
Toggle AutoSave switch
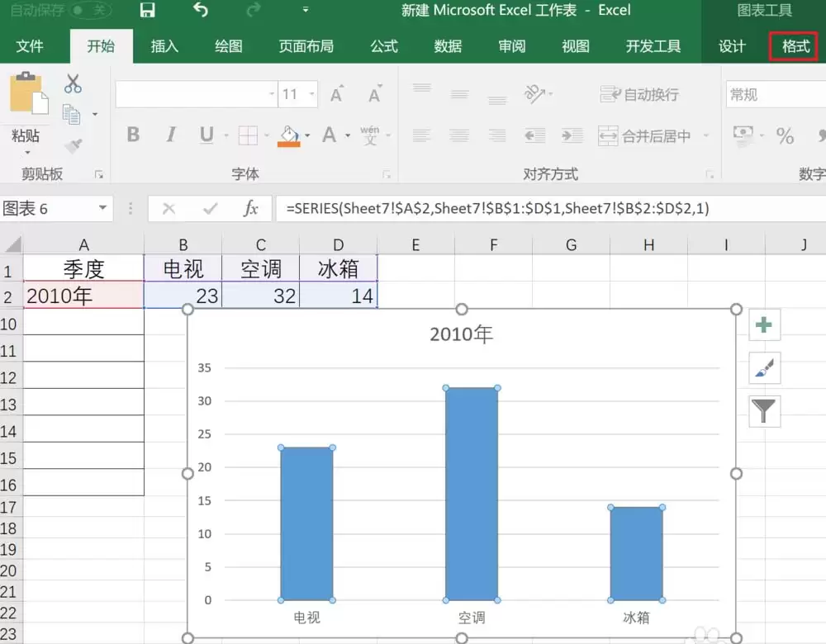pyautogui.click(x=90, y=10)
